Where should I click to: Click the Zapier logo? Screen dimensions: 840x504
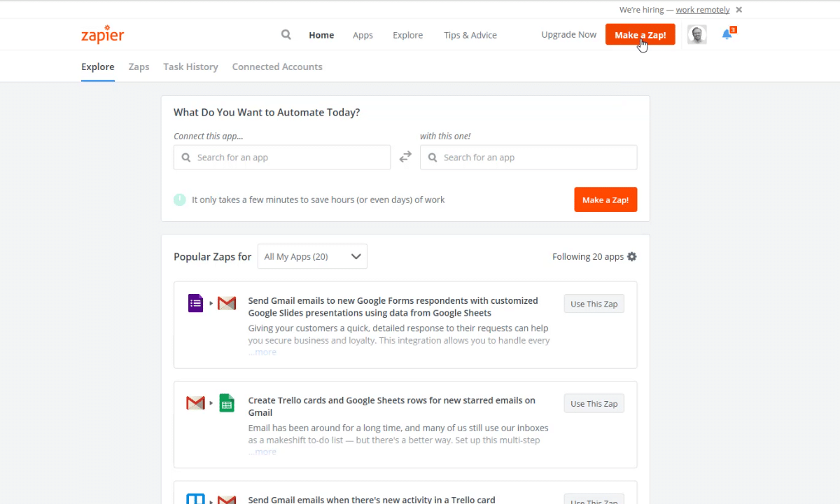(102, 34)
